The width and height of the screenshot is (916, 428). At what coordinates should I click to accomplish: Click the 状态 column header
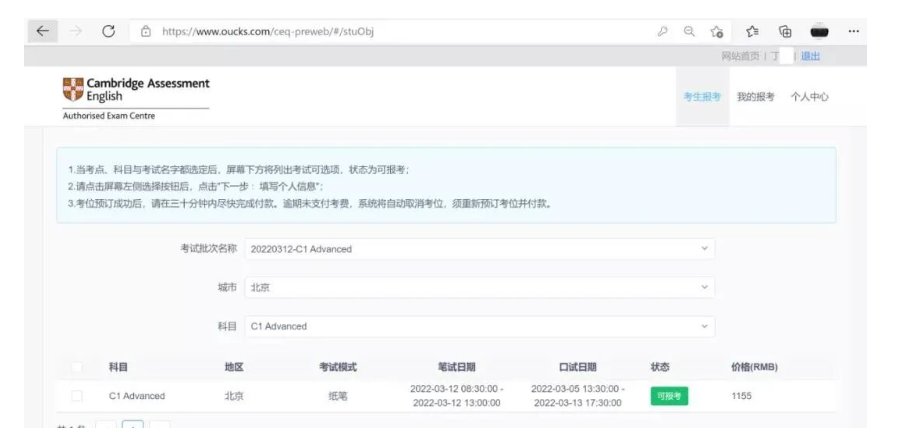click(x=660, y=367)
